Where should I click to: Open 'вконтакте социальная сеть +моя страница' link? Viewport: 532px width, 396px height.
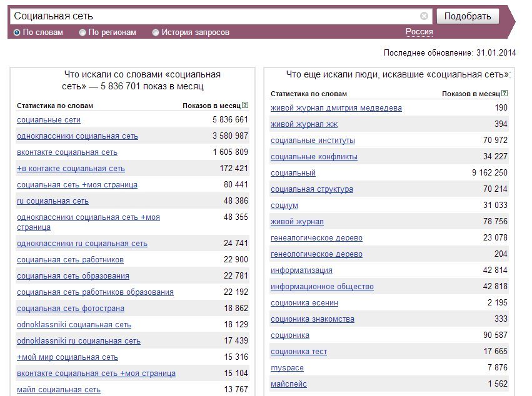96,374
